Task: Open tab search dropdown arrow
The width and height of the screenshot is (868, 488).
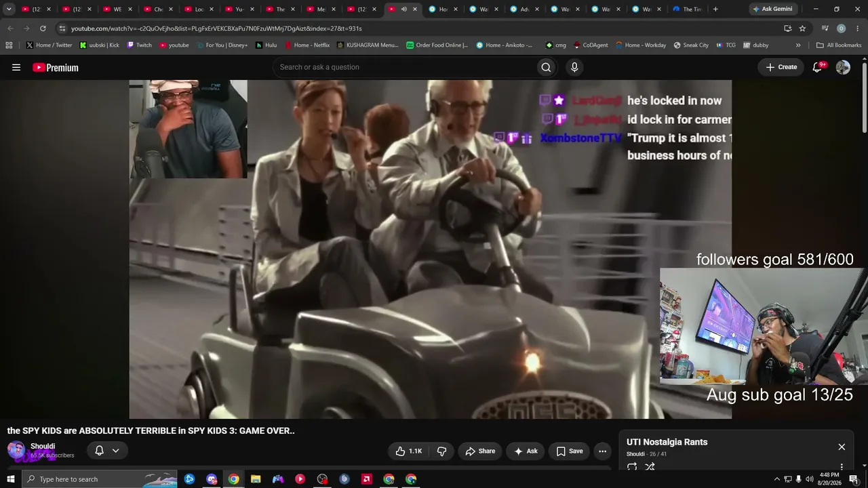Action: click(x=9, y=9)
